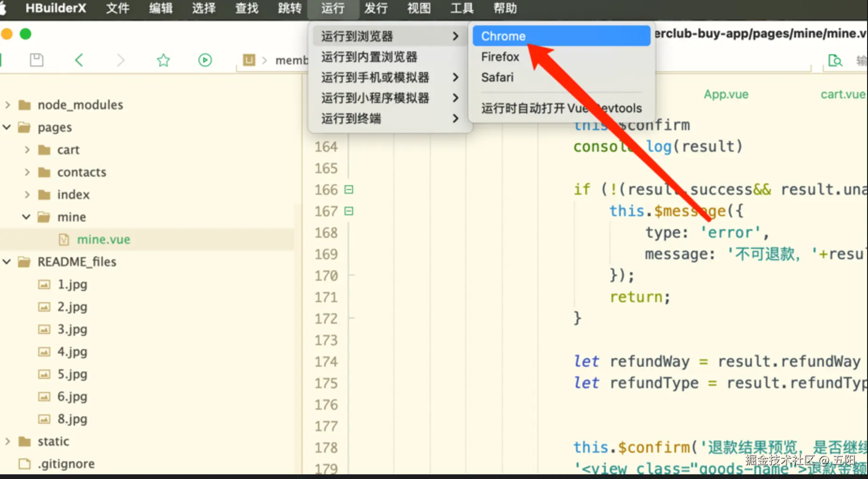The height and width of the screenshot is (479, 868).
Task: Go back with the left arrow icon
Action: point(79,60)
